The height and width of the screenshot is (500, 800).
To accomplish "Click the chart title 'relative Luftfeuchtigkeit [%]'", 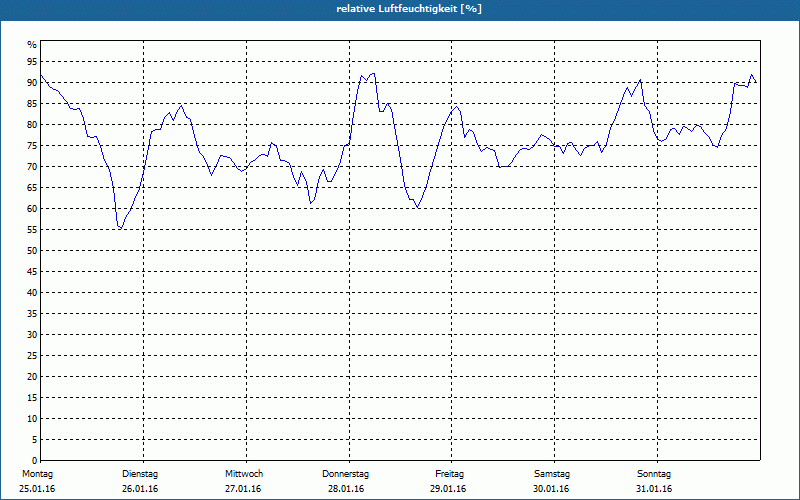I will coord(409,9).
